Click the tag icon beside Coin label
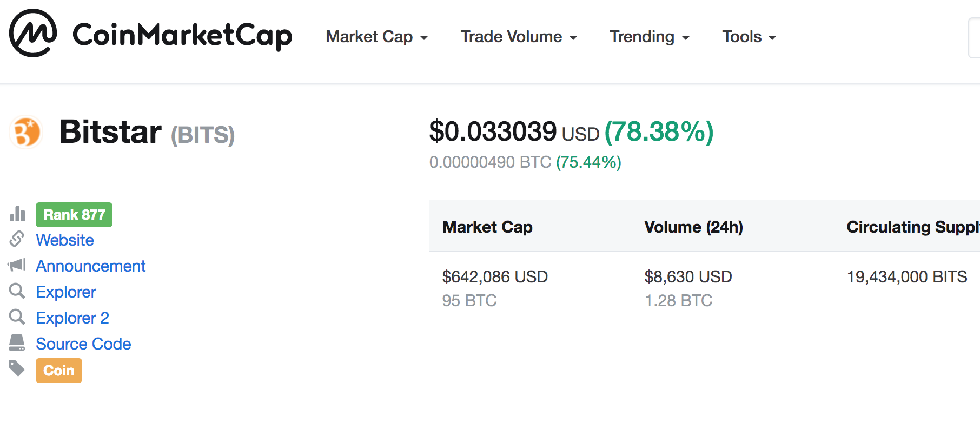This screenshot has width=980, height=435. 17,368
